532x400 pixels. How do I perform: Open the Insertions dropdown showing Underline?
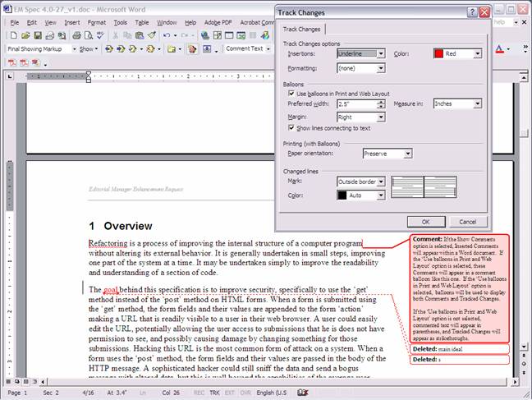[360, 53]
